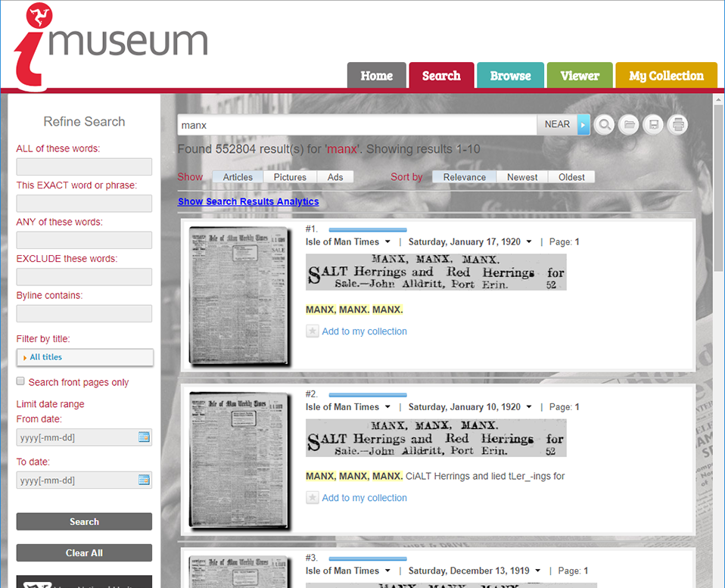Sort results by Newest
Viewport: 725px width, 588px height.
(x=522, y=177)
